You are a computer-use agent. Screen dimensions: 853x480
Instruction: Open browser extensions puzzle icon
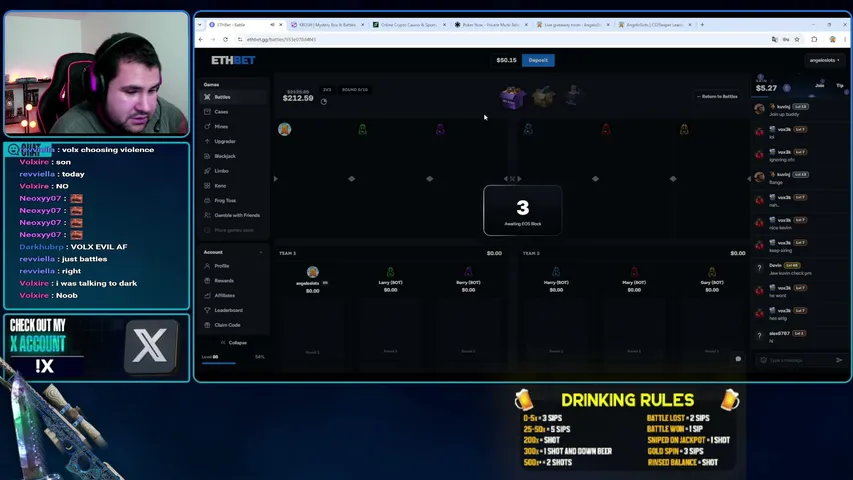point(814,40)
